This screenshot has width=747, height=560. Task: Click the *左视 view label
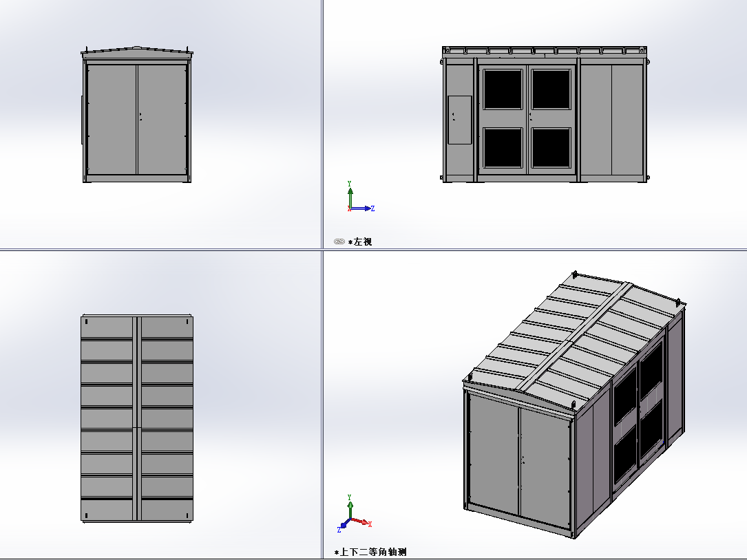tap(360, 242)
